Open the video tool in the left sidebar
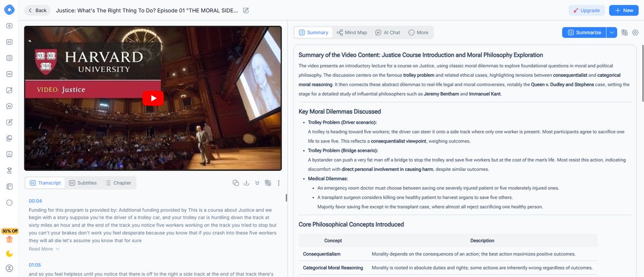Viewport: 644px width, 277px height. click(9, 26)
